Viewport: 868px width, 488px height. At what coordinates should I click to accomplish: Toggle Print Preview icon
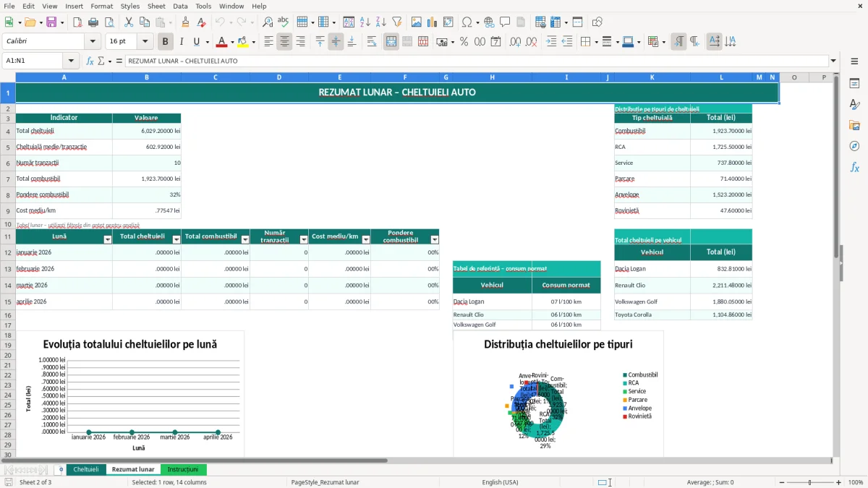point(108,22)
